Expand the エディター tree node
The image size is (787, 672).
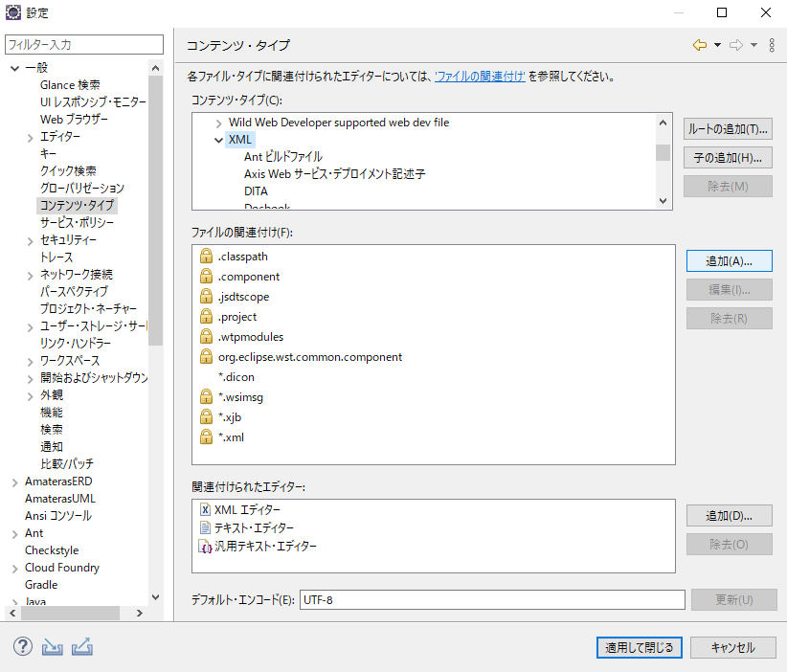click(x=30, y=138)
